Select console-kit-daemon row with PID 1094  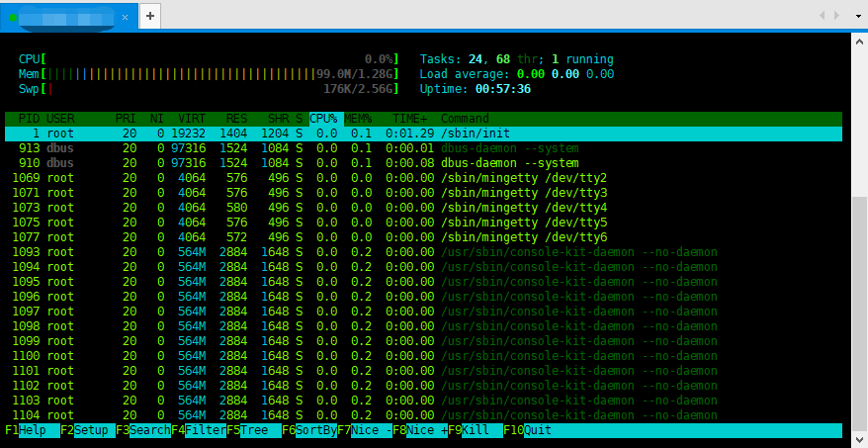(x=423, y=267)
